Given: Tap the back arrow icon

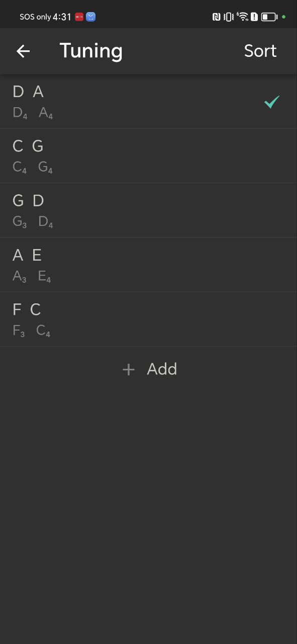Looking at the screenshot, I should [23, 51].
